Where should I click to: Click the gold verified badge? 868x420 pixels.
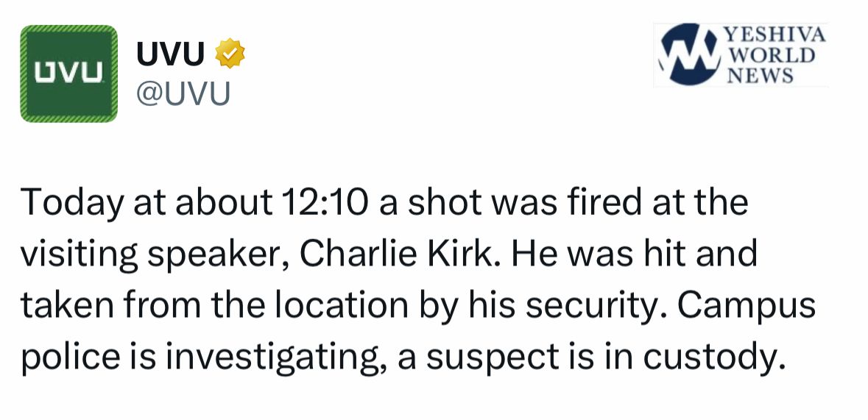[x=229, y=54]
